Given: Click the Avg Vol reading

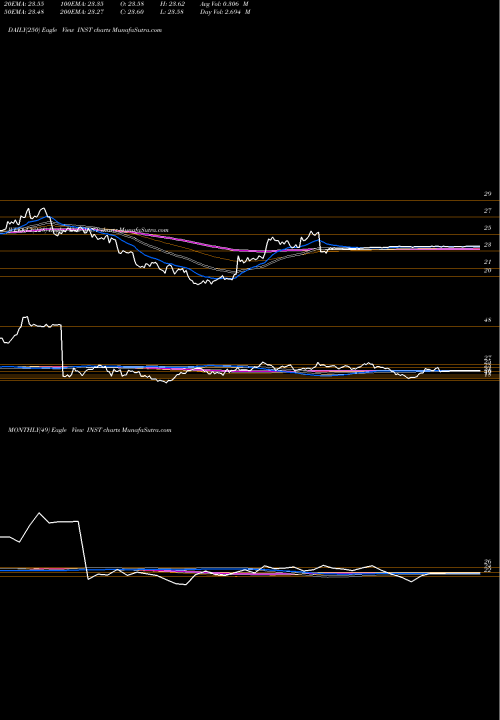Looking at the screenshot, I should tap(225, 3).
